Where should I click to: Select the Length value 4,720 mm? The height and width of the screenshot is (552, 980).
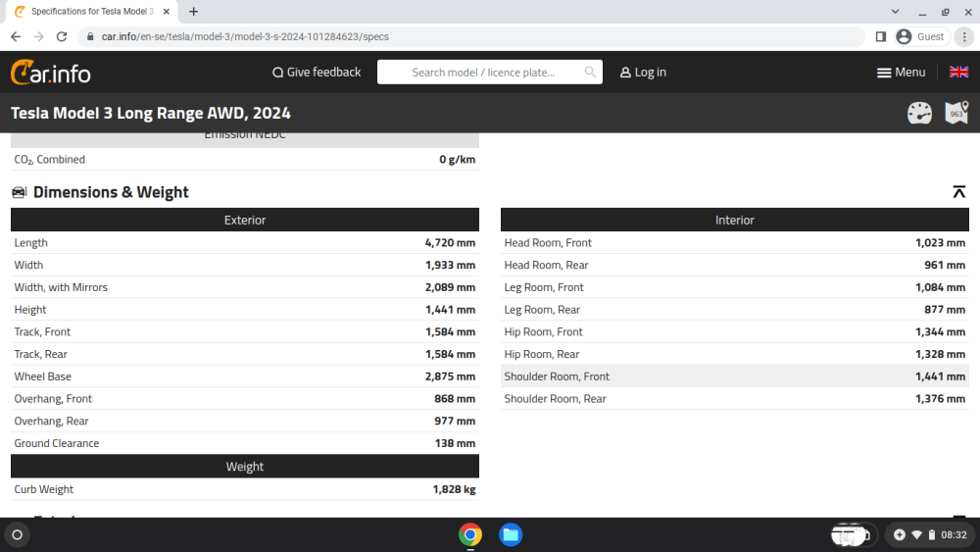[x=450, y=242]
